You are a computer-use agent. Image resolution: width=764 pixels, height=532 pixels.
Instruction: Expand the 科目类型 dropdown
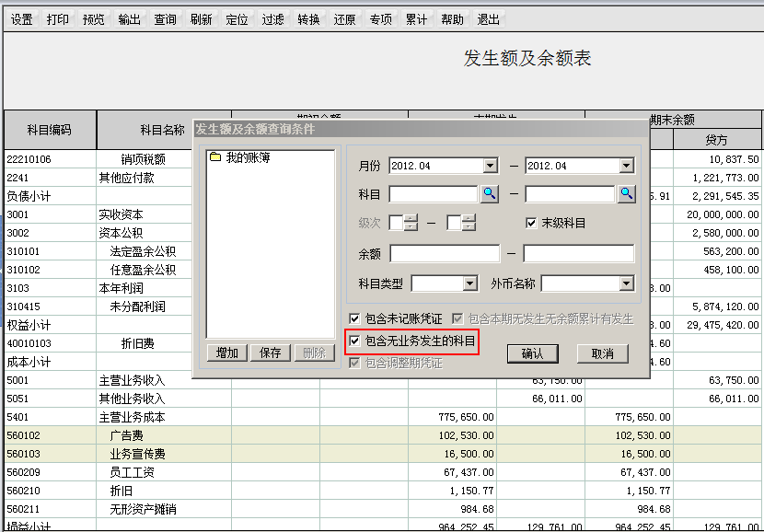click(x=469, y=283)
